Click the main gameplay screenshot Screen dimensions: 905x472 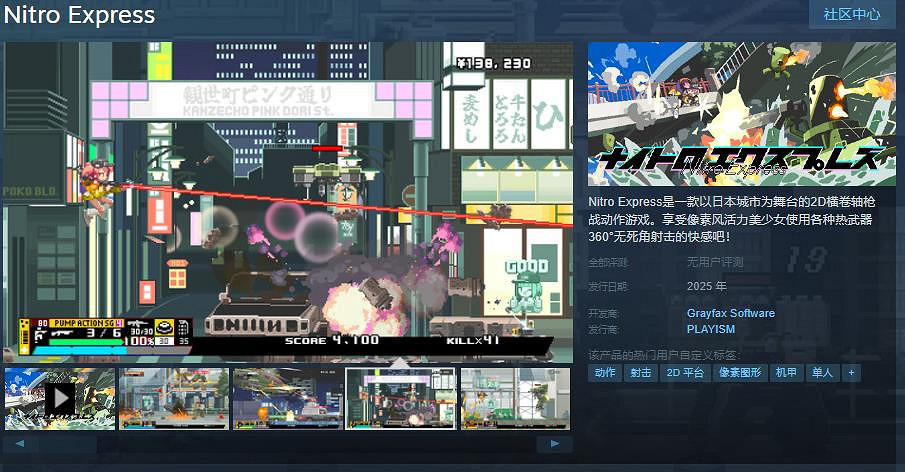point(288,202)
